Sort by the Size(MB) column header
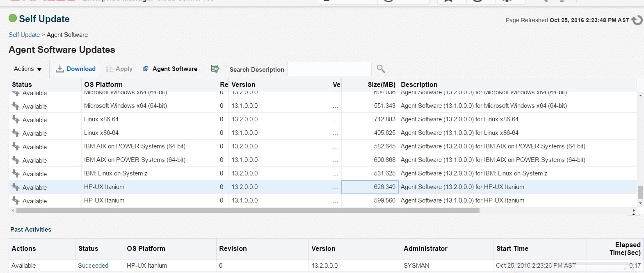Viewport: 644px width, 273px height. tap(370, 84)
